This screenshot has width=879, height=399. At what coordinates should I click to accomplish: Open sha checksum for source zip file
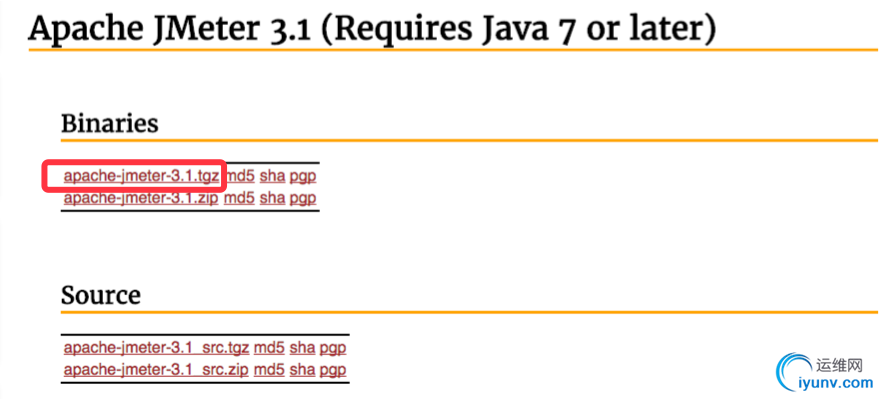[302, 369]
